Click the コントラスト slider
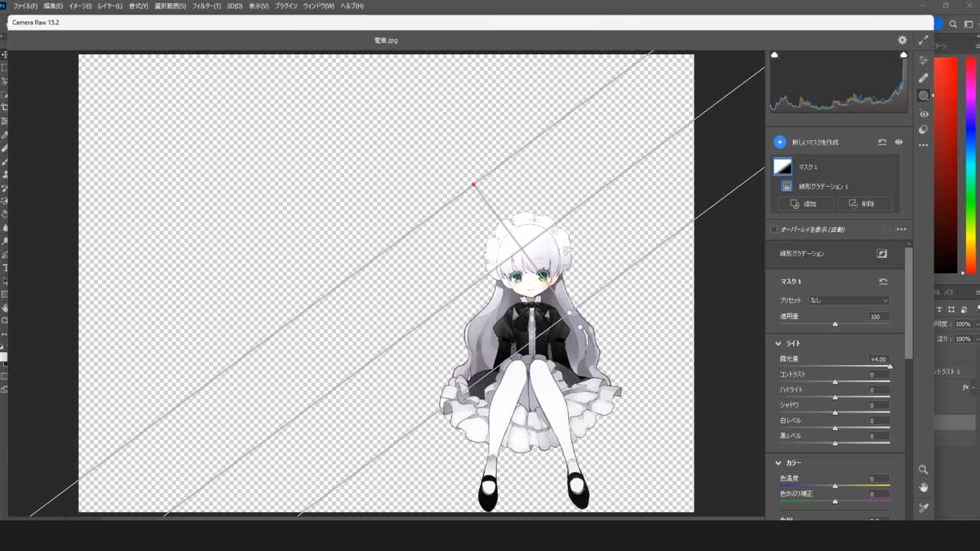 (x=835, y=382)
